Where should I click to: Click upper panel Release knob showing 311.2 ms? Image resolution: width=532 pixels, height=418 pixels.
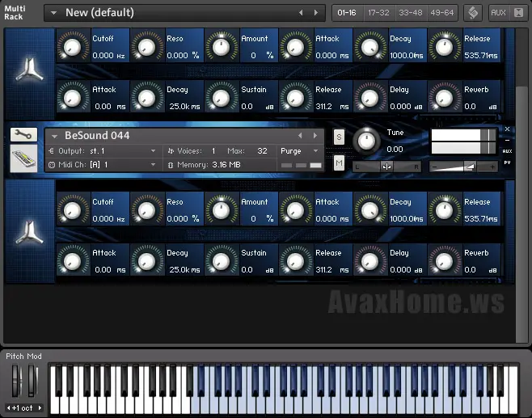pos(296,98)
